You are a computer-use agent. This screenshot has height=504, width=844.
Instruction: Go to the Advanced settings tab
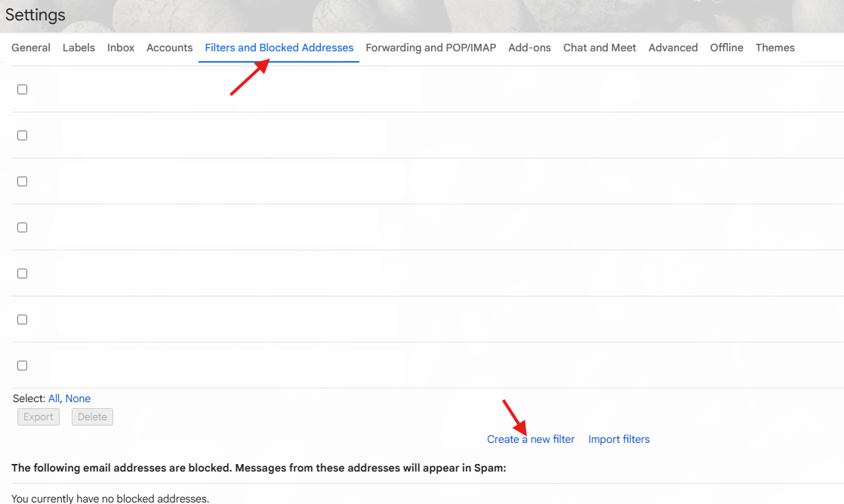(673, 48)
